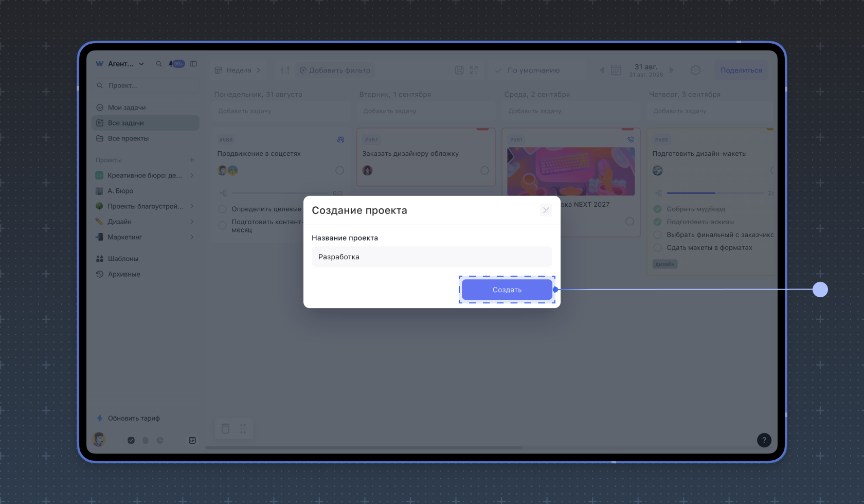
Task: Mark task "Заказать дизайнеру обложку" complete
Action: pyautogui.click(x=484, y=170)
